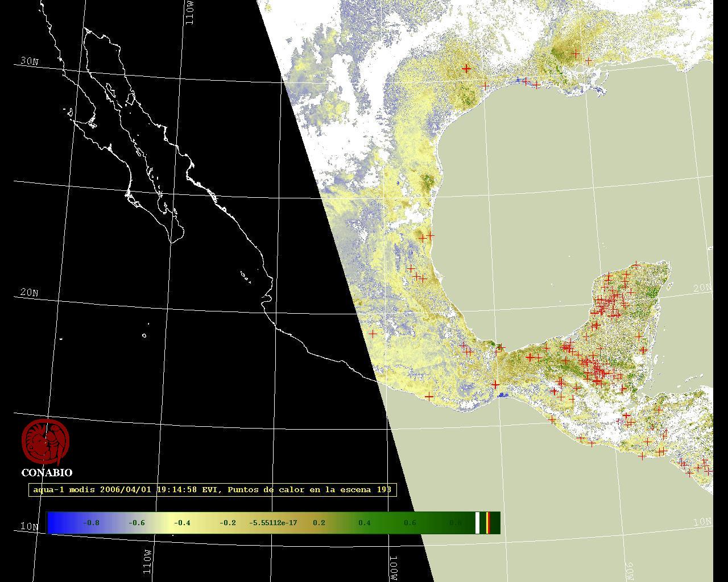
Task: Click the 100W longitude label at bottom
Action: pyautogui.click(x=394, y=568)
